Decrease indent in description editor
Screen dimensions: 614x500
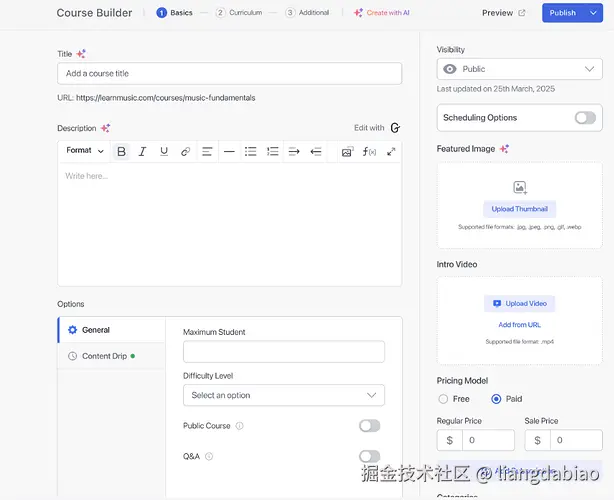(316, 151)
